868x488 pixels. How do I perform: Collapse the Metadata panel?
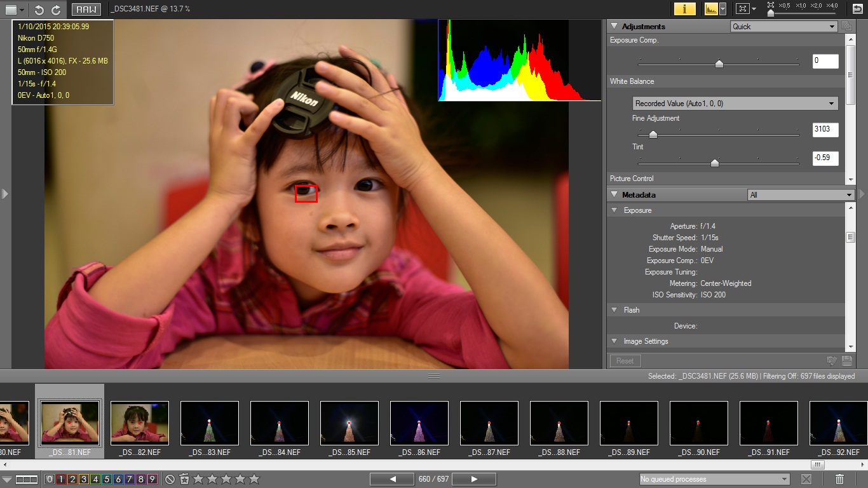614,195
